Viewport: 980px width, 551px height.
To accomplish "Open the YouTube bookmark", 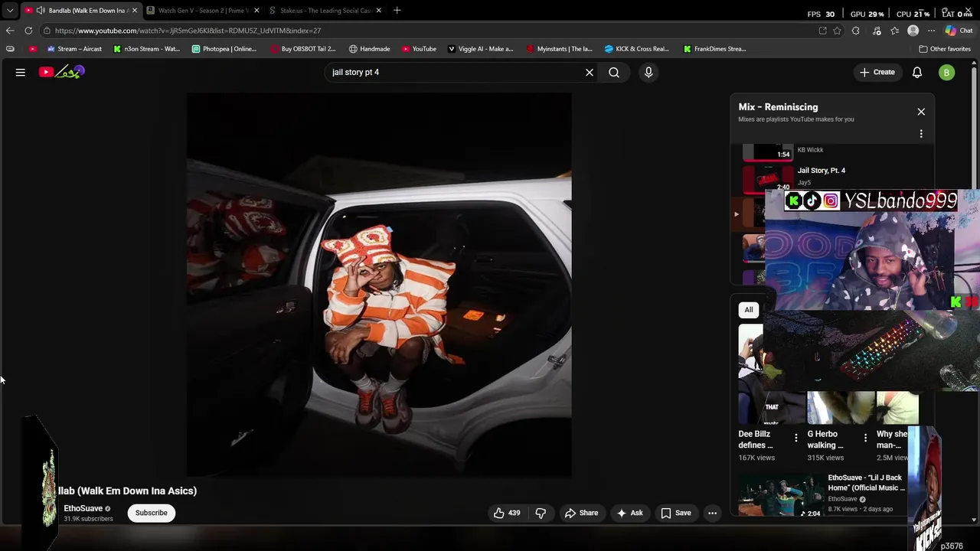I will click(x=419, y=49).
